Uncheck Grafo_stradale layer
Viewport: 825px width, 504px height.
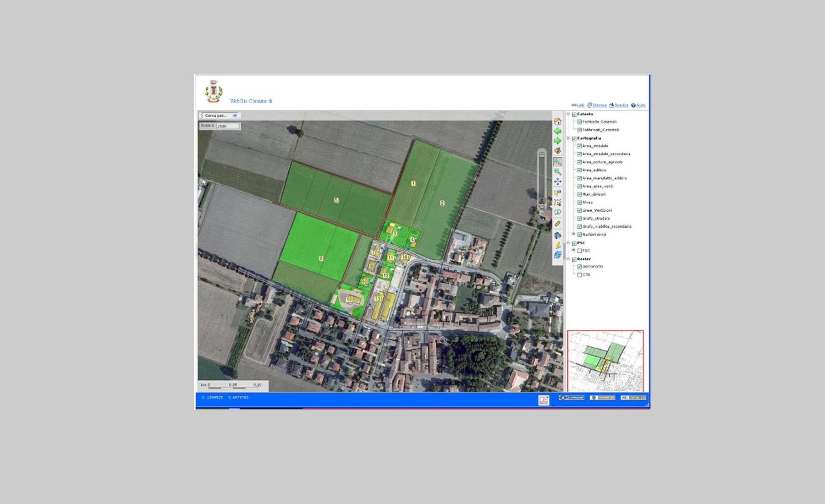point(579,219)
